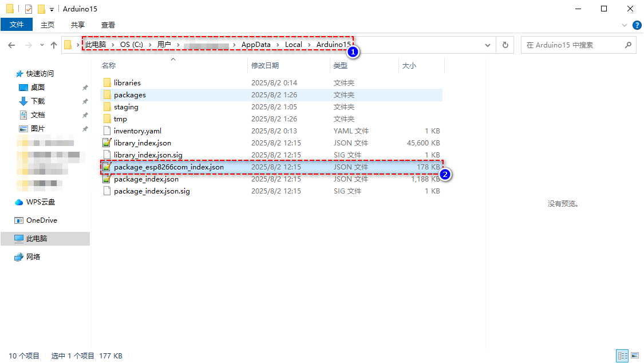
Task: Select the file name library_index.json
Action: [143, 143]
